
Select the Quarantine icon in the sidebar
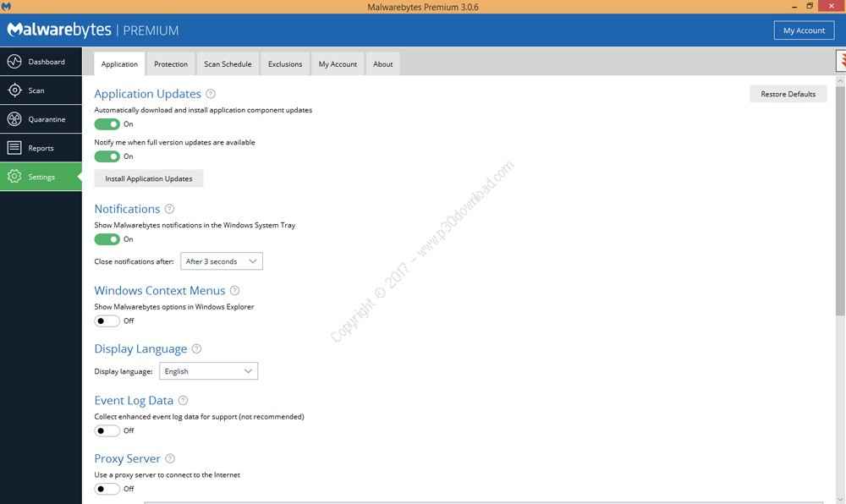tap(14, 119)
